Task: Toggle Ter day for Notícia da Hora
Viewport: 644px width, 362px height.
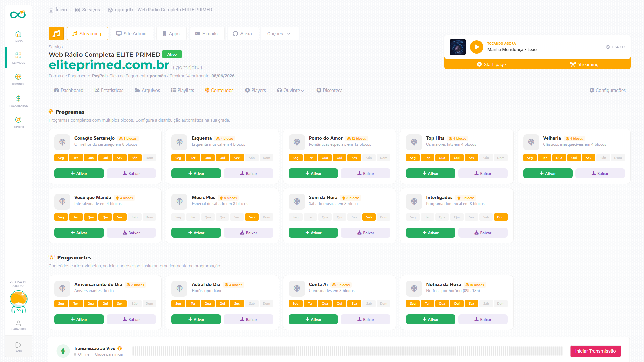Action: coord(427,304)
